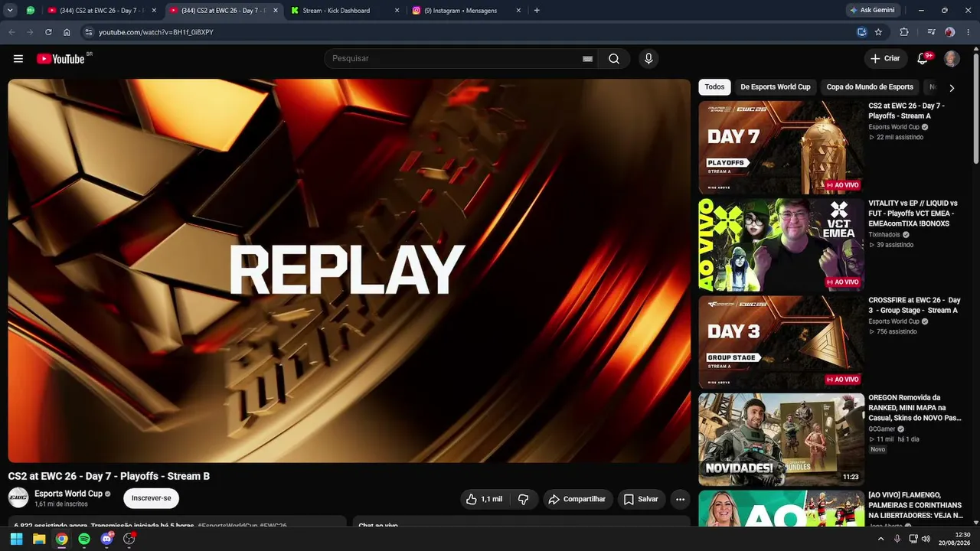Click the REPLAY video player
Screen dimensions: 980x551
coord(349,271)
